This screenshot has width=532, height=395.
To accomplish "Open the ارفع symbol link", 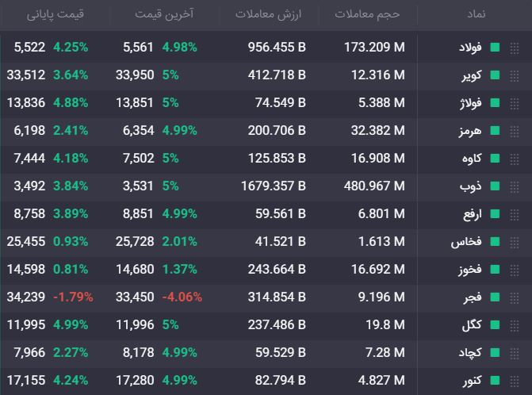I will (x=473, y=214).
